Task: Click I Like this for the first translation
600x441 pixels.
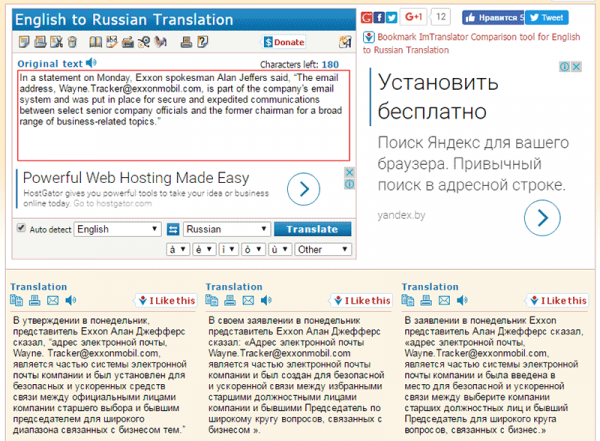Action: (167, 301)
